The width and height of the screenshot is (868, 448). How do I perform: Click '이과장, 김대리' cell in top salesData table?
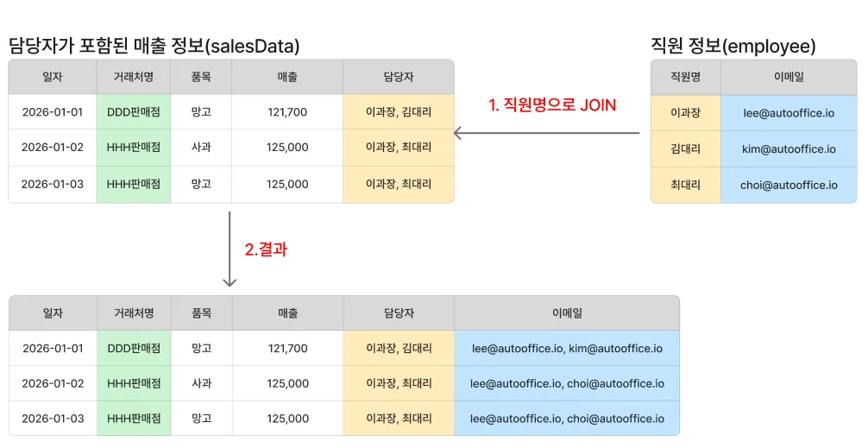pyautogui.click(x=398, y=111)
